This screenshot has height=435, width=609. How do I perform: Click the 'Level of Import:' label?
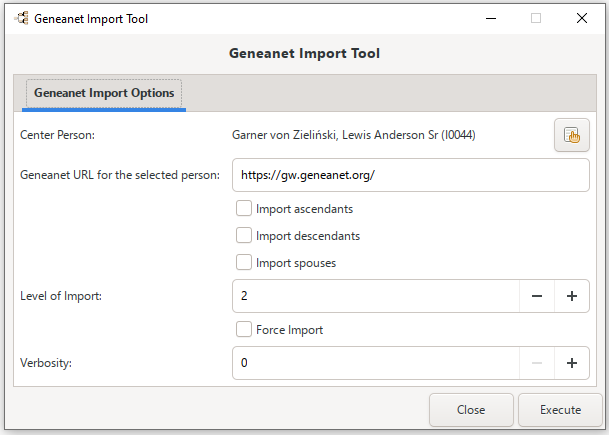[61, 296]
